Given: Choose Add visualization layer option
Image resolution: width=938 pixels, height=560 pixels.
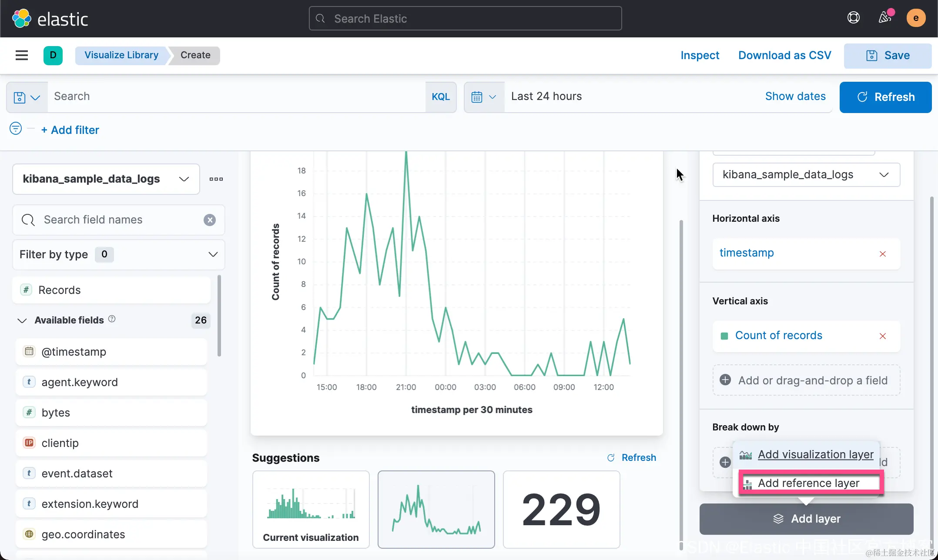Looking at the screenshot, I should coord(815,454).
